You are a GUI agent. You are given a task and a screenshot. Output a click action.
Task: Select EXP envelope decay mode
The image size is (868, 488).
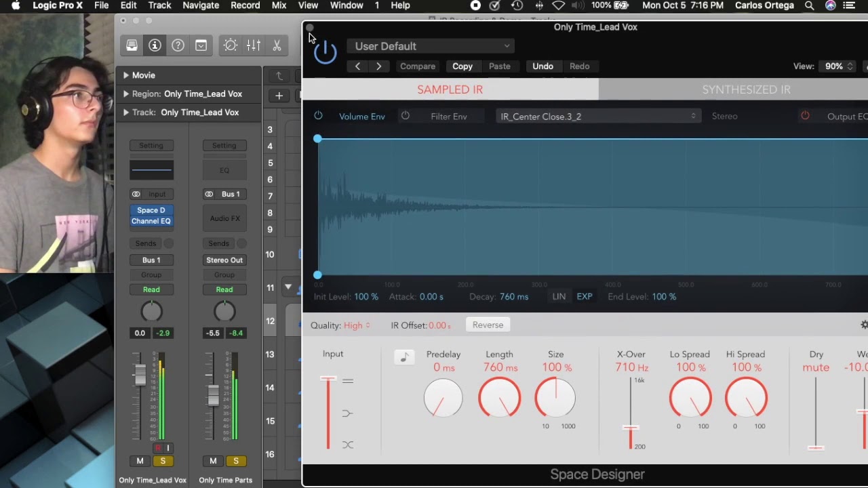coord(585,297)
